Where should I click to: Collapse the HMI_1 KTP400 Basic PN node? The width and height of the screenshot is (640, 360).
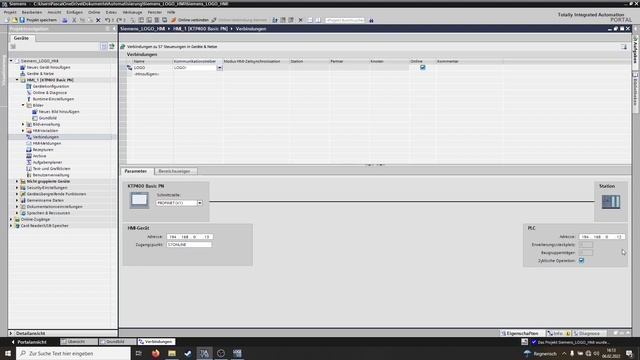(x=17, y=80)
